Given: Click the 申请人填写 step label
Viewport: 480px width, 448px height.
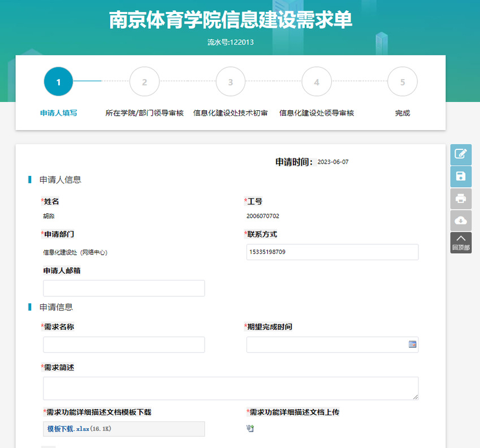Looking at the screenshot, I should 58,113.
